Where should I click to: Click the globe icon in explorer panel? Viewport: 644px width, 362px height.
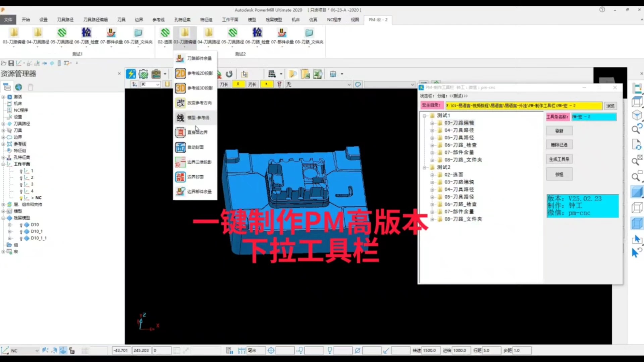pyautogui.click(x=19, y=87)
